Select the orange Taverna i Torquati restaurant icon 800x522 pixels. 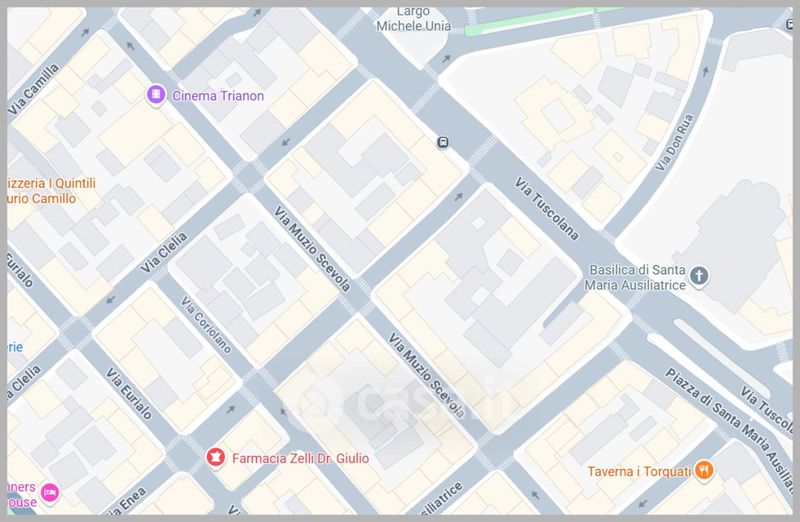[x=704, y=470]
